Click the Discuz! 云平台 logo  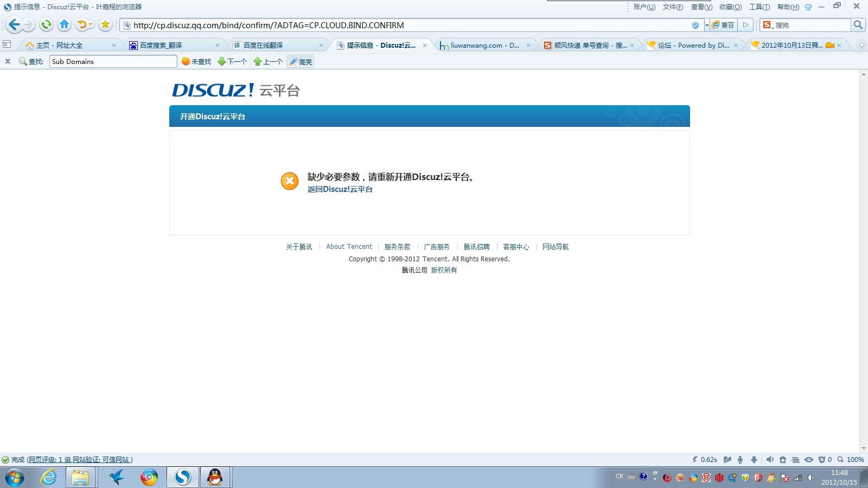tap(236, 90)
